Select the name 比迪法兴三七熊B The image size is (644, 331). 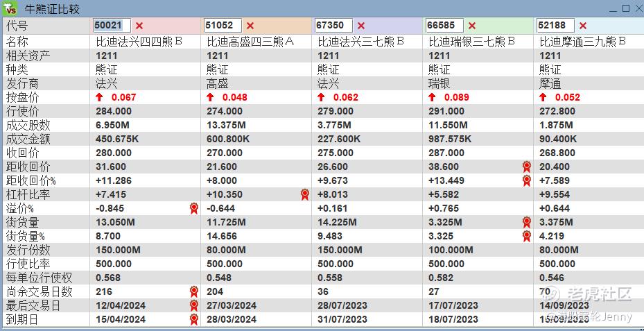point(361,42)
